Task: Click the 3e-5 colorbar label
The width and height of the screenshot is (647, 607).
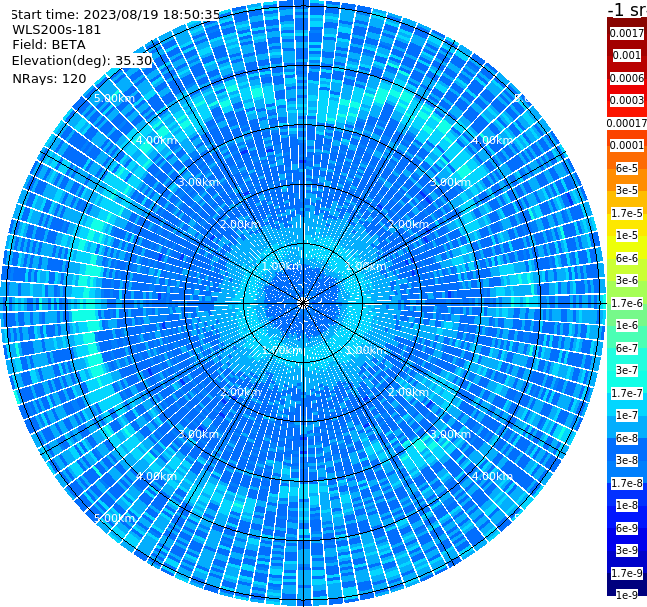Action: point(627,190)
